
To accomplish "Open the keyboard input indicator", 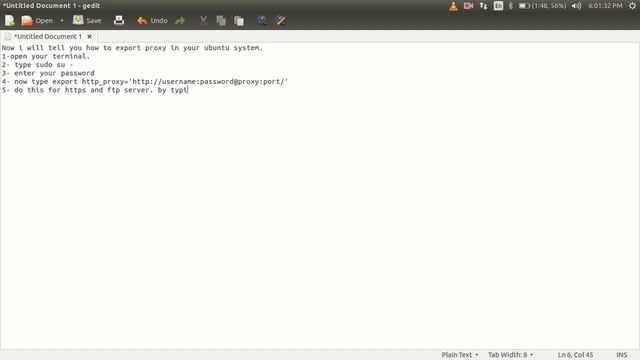I will pyautogui.click(x=498, y=6).
